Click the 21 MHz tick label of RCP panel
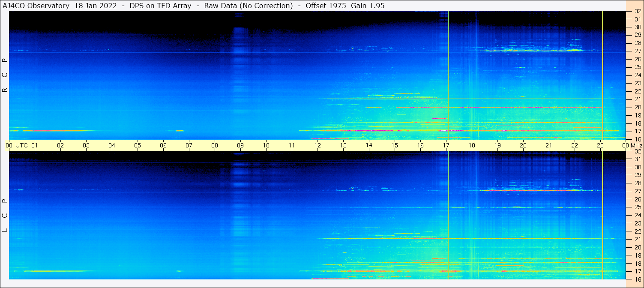The width and height of the screenshot is (644, 288). point(638,99)
